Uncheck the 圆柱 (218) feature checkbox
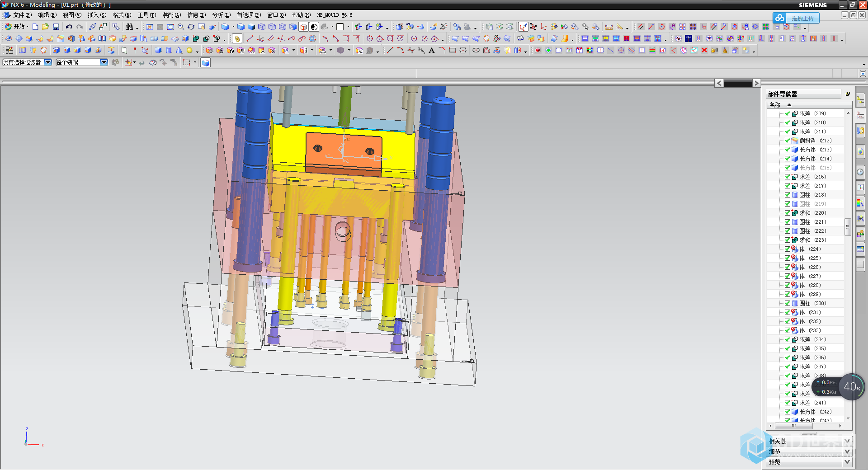868x470 pixels. 788,195
